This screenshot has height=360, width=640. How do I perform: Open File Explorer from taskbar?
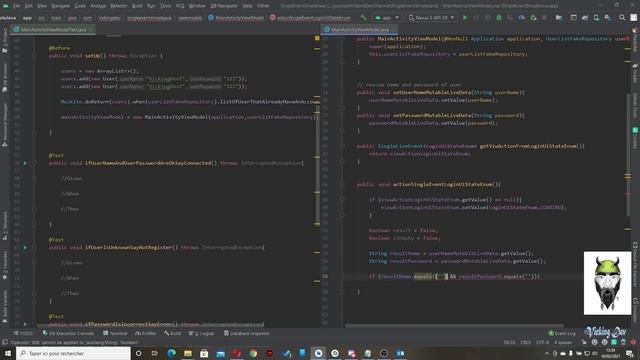click(x=188, y=353)
